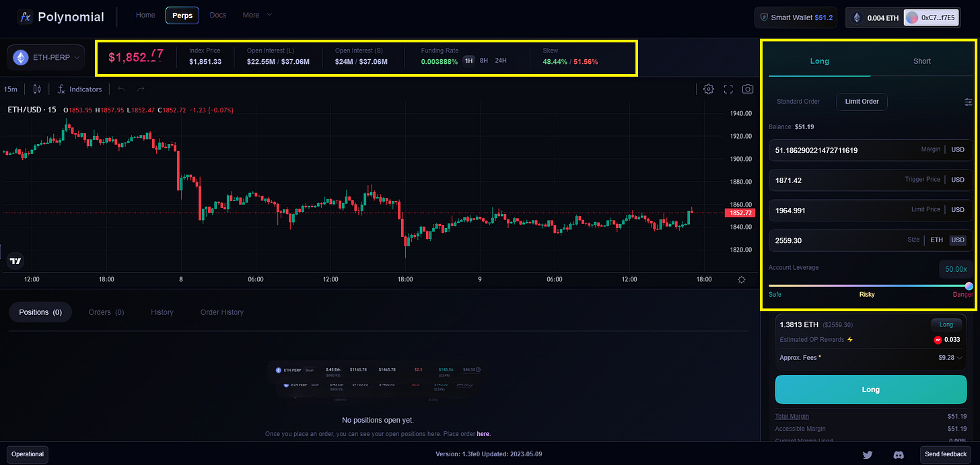Click the Polynomial logo icon
This screenshot has height=465, width=980.
[x=25, y=17]
